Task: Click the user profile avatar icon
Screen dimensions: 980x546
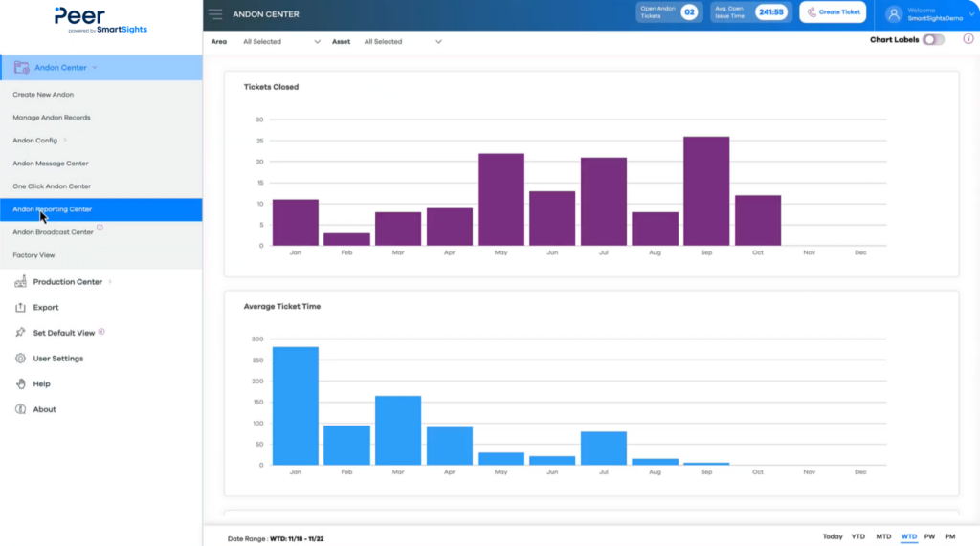Action: pyautogui.click(x=894, y=13)
